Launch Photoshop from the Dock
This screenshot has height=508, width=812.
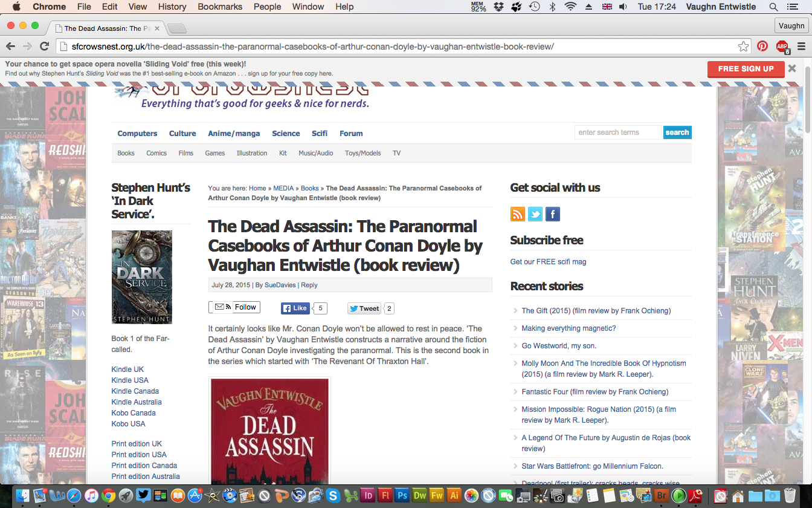(402, 496)
